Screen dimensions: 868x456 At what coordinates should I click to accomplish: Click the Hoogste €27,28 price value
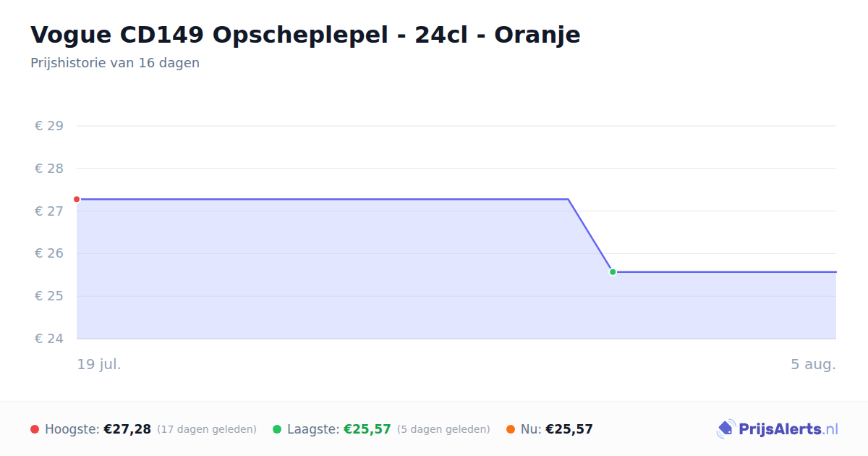coord(127,429)
